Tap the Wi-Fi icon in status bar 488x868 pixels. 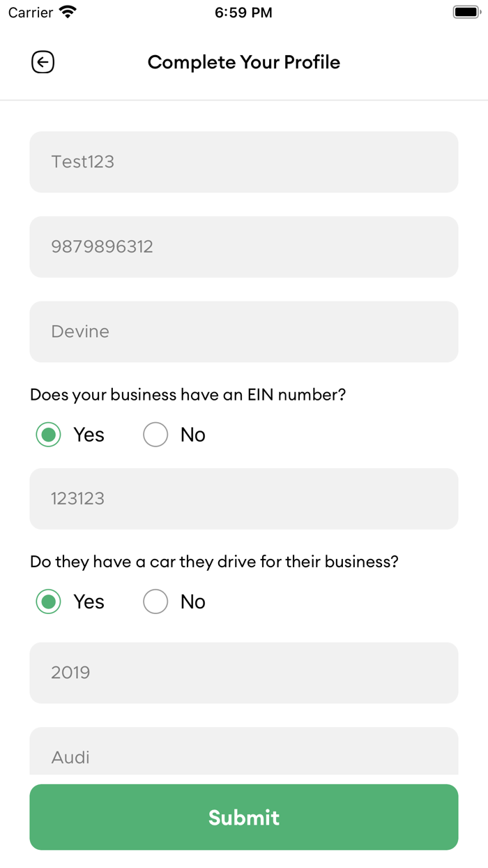pyautogui.click(x=67, y=11)
